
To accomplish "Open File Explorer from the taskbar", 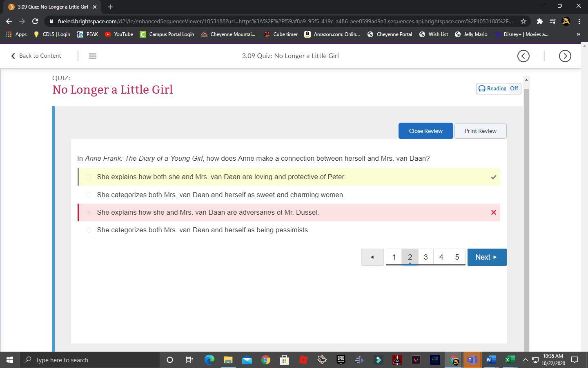I will click(x=228, y=360).
